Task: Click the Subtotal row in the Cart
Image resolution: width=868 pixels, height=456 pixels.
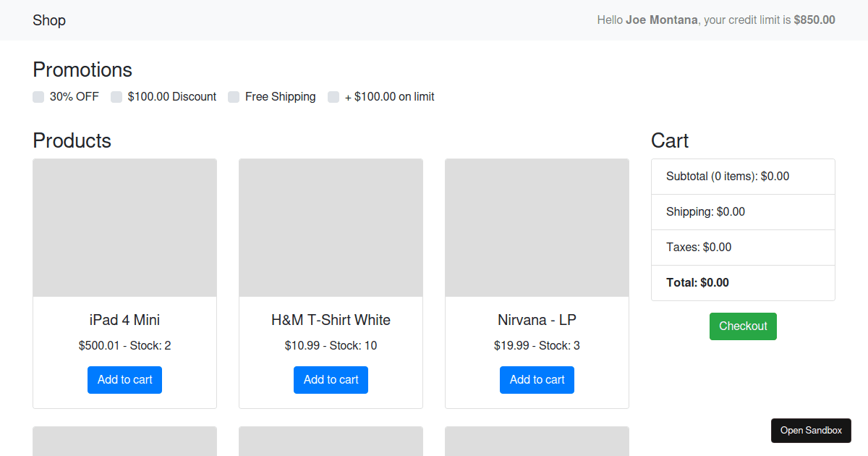Action: coord(728,176)
